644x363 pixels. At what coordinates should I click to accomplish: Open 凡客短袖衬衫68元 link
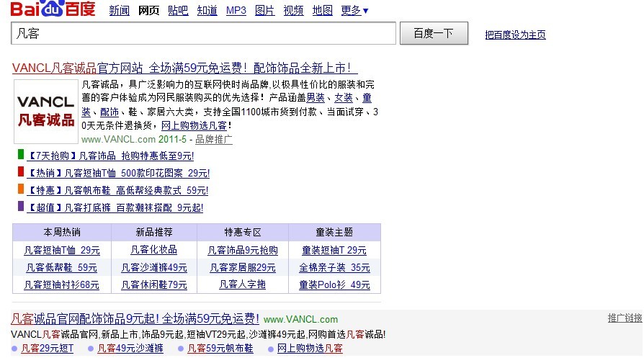click(x=62, y=285)
